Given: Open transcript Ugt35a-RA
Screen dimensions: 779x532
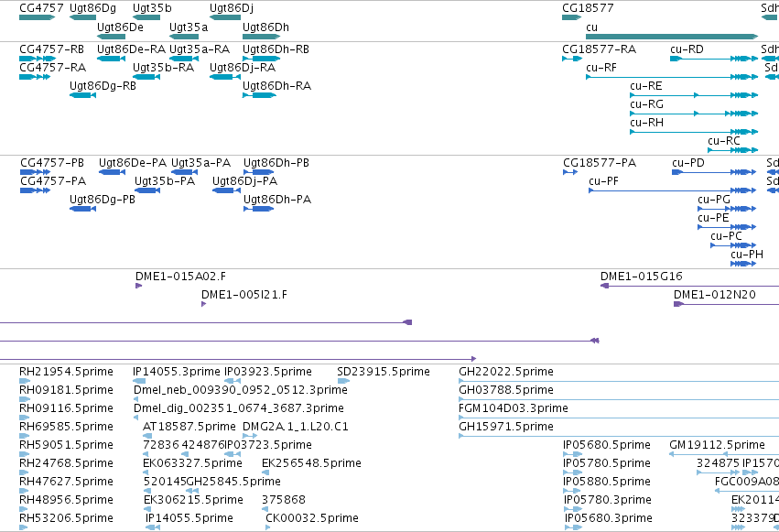Looking at the screenshot, I should point(200,49).
